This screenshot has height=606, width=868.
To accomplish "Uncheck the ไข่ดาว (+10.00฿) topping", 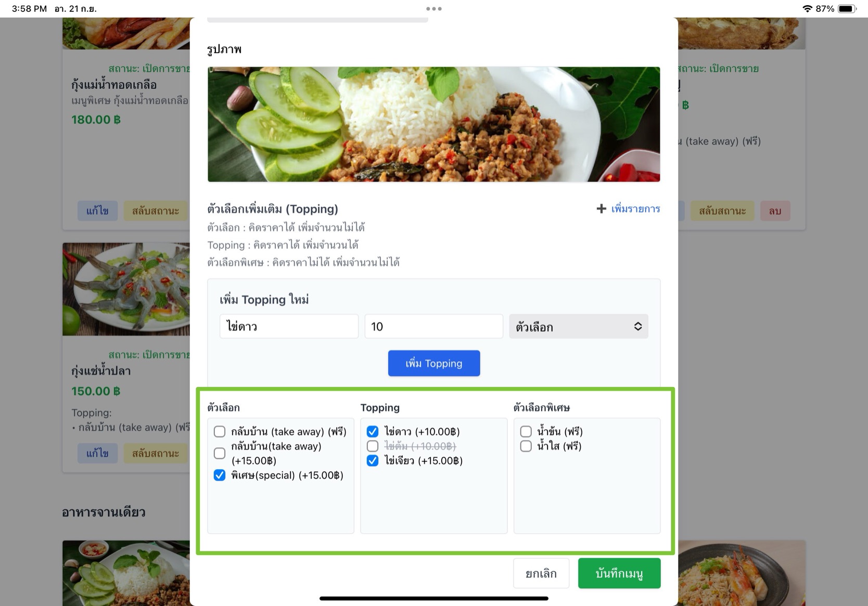I will (373, 431).
